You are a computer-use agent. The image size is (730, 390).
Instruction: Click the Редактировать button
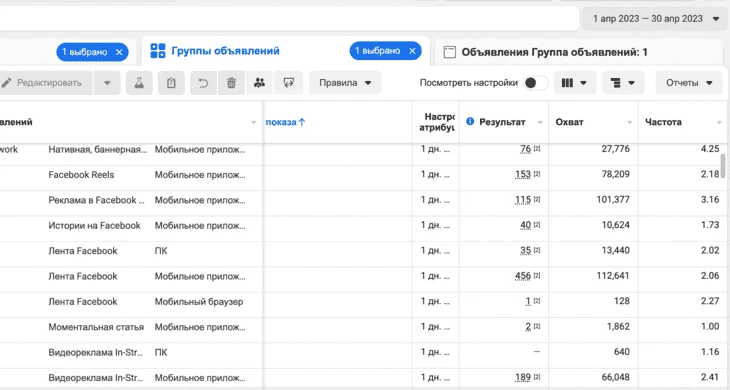tap(46, 83)
